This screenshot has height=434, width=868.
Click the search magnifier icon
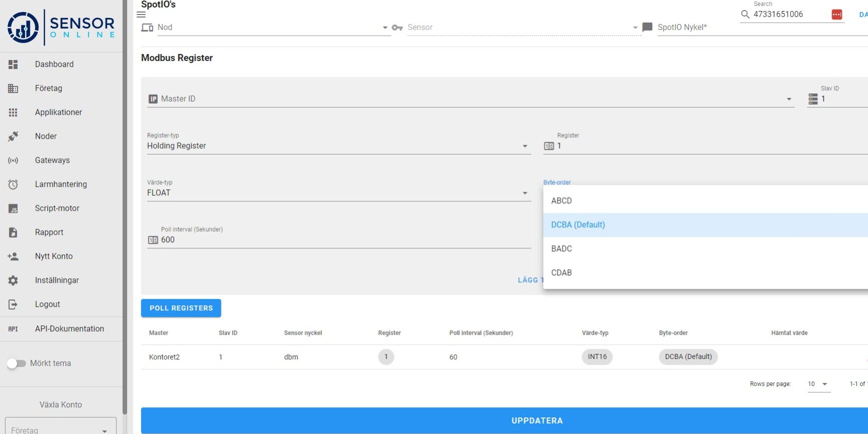tap(745, 15)
